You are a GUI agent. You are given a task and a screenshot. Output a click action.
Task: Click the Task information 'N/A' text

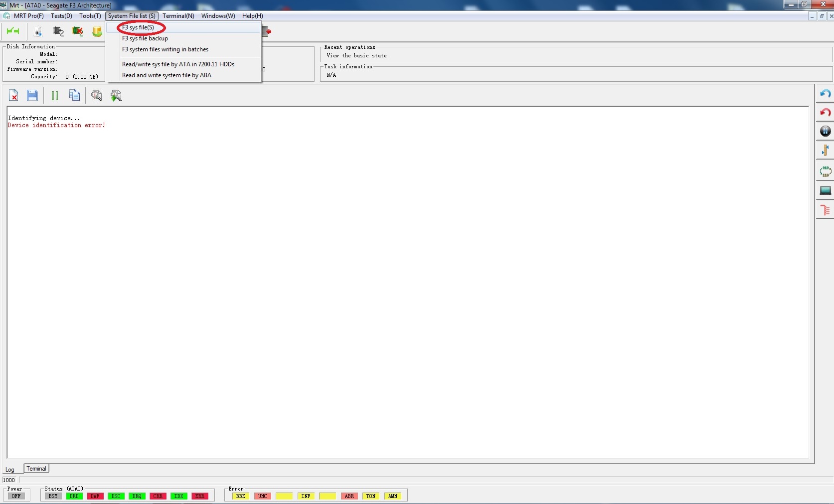[332, 75]
